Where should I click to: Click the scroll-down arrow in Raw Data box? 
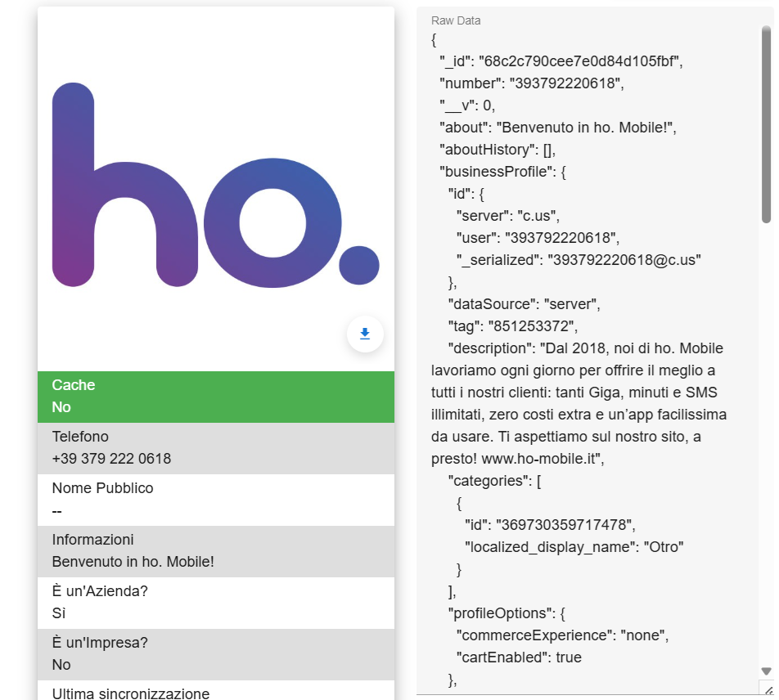tap(766, 671)
